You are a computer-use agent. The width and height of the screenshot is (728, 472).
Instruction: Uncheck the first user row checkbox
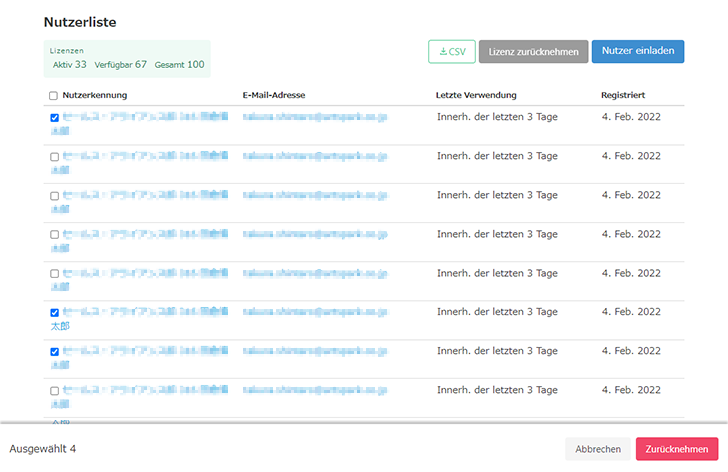tap(54, 118)
